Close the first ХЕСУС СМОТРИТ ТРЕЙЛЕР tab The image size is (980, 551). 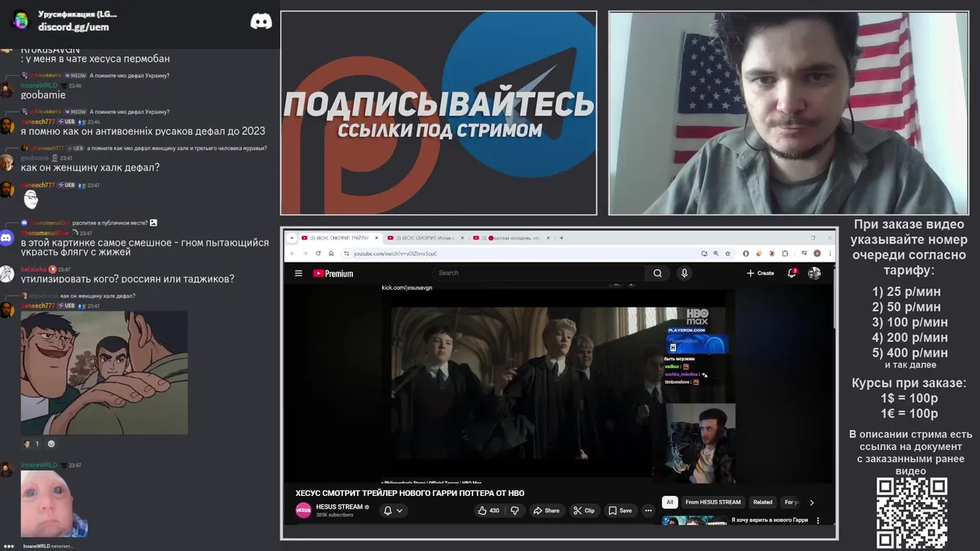point(377,238)
